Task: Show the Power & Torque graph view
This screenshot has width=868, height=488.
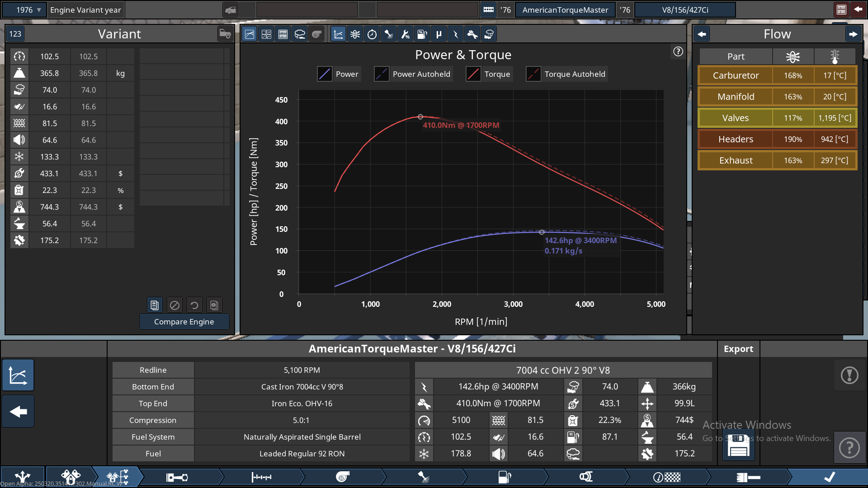Action: [x=250, y=34]
